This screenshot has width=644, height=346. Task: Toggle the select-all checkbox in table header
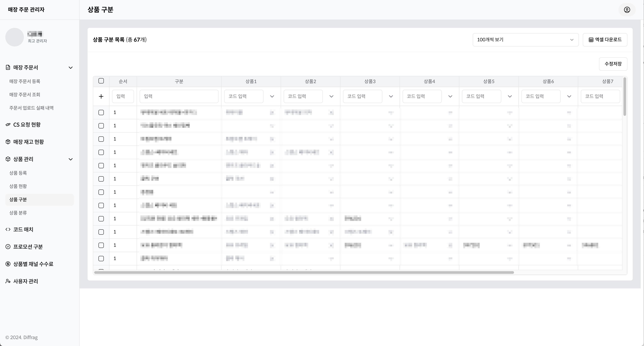[101, 81]
